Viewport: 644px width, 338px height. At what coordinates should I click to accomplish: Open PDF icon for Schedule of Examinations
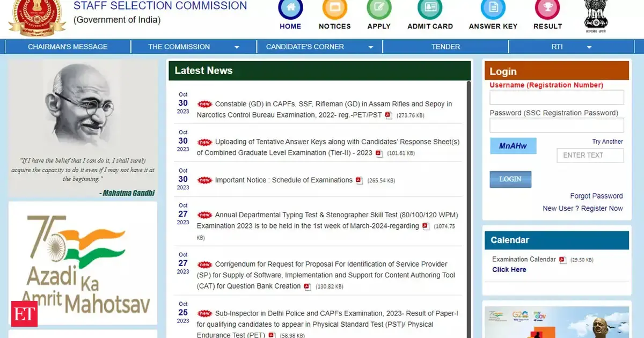click(360, 181)
